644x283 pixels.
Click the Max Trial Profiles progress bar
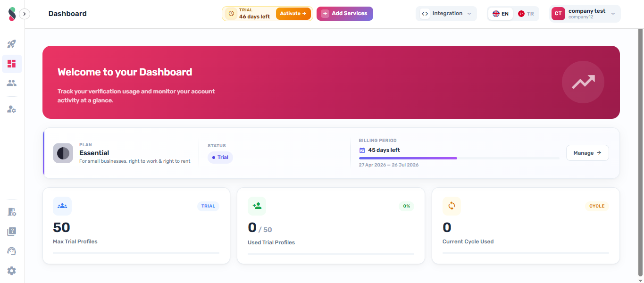click(x=136, y=253)
